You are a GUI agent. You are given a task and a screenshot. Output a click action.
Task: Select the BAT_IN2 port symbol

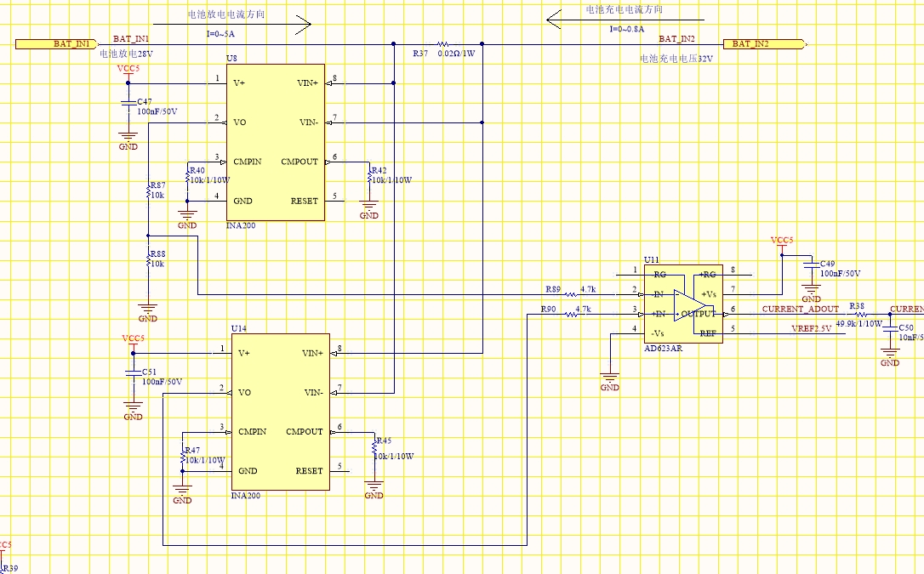click(764, 44)
